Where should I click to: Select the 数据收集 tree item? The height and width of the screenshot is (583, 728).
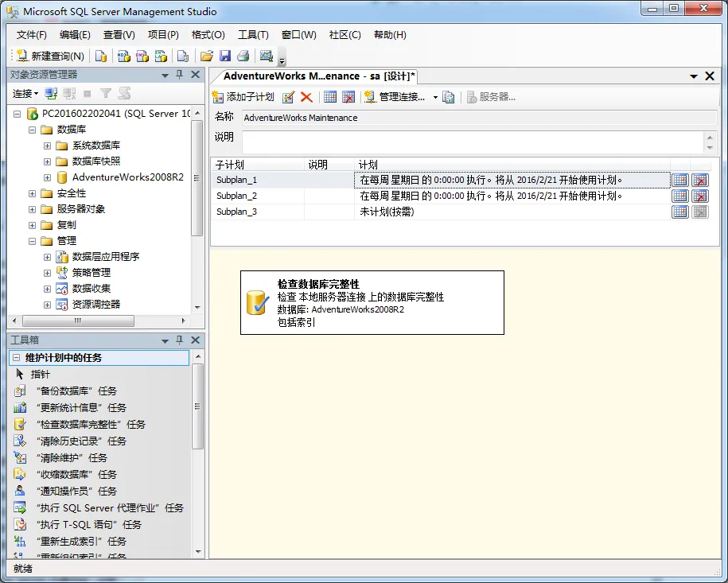91,288
